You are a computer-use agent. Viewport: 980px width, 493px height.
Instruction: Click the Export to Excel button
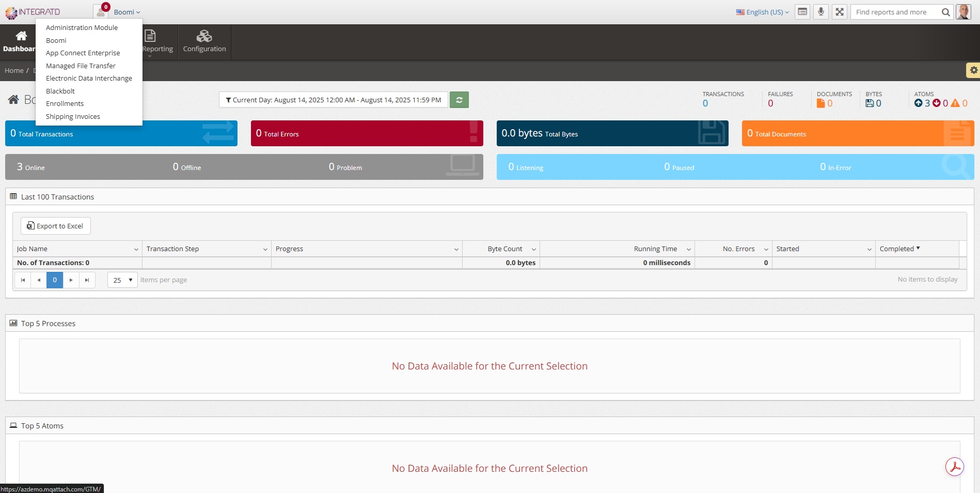55,226
